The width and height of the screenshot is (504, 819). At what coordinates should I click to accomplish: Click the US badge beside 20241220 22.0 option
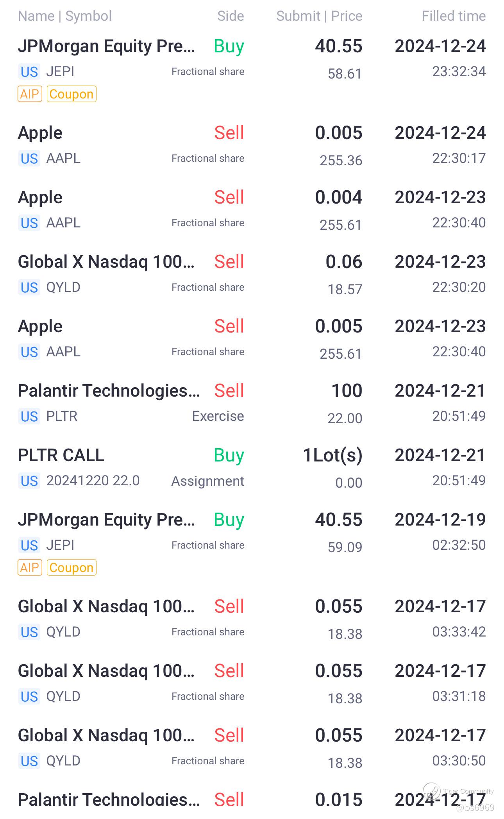(29, 481)
